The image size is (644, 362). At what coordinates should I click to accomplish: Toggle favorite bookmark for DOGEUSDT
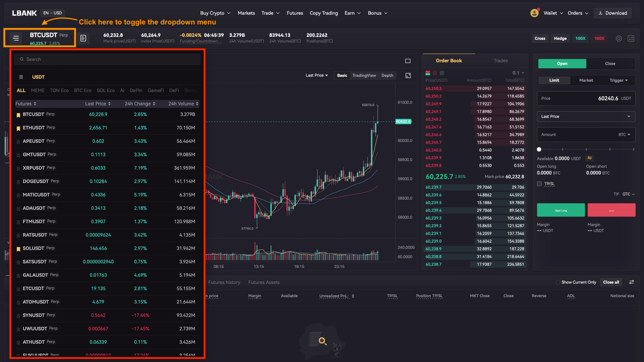click(18, 182)
